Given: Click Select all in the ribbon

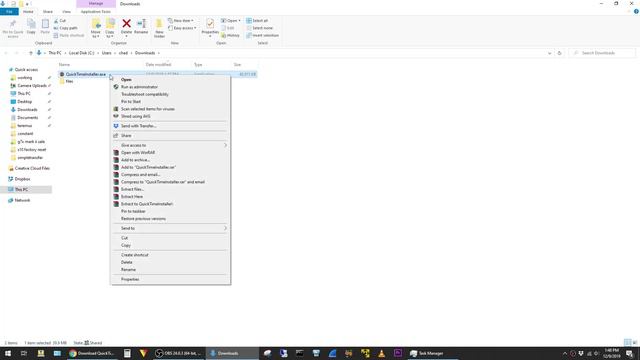Looking at the screenshot, I should click(257, 20).
